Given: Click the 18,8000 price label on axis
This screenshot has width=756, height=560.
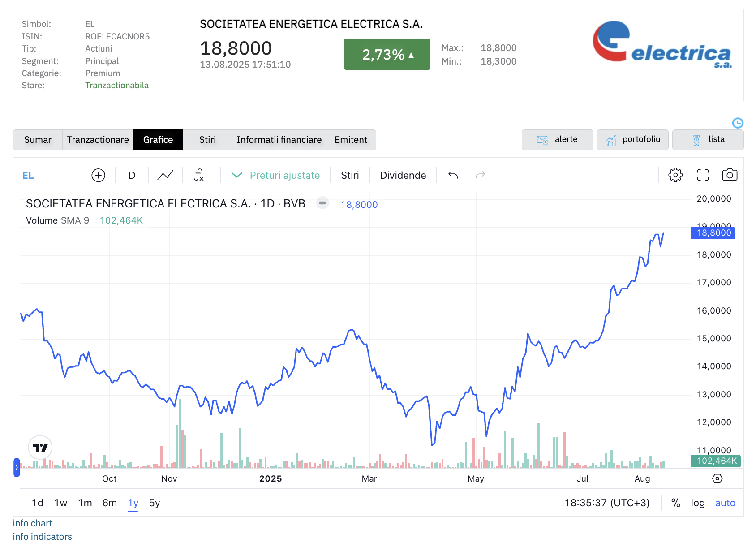Looking at the screenshot, I should [x=713, y=233].
